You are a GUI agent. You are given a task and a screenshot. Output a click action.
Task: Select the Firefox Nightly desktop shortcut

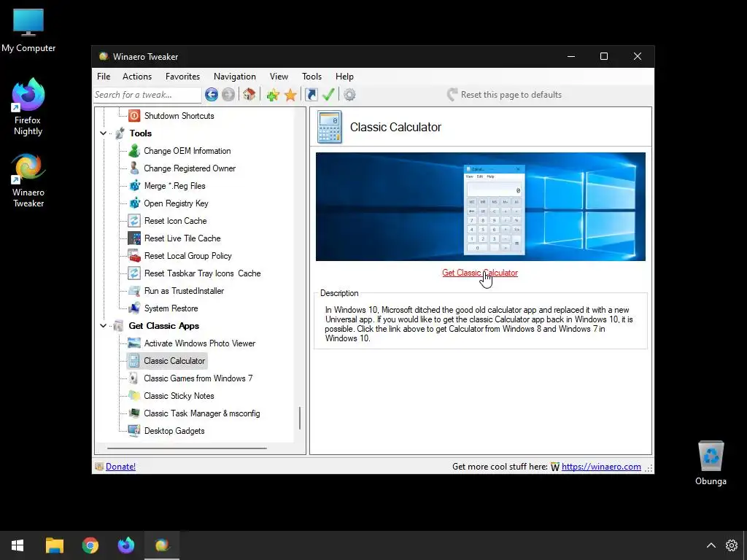coord(28,107)
